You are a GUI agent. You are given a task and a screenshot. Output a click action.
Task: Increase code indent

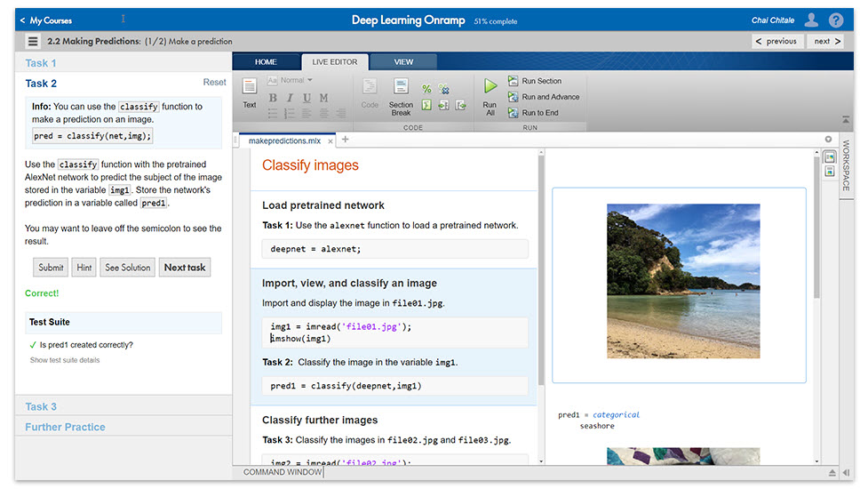(443, 105)
